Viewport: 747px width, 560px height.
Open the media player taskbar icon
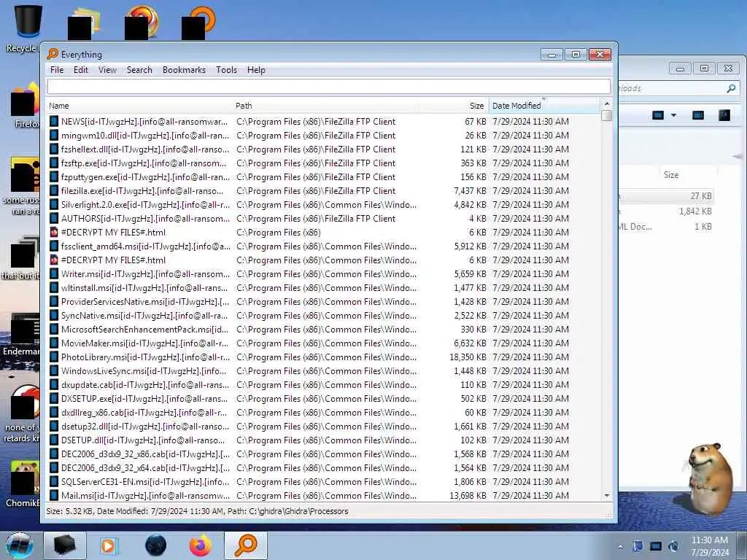coord(108,545)
